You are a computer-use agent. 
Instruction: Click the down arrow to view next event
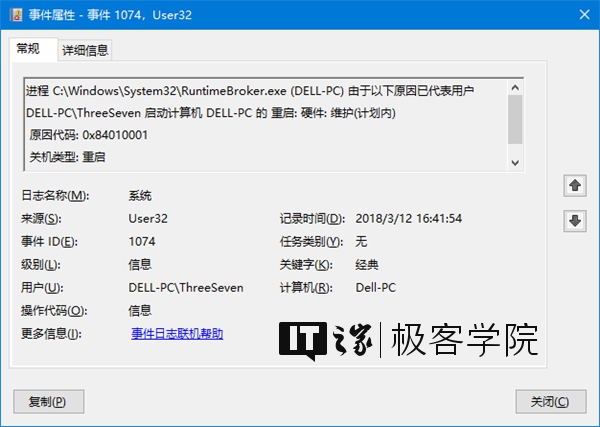pos(575,221)
